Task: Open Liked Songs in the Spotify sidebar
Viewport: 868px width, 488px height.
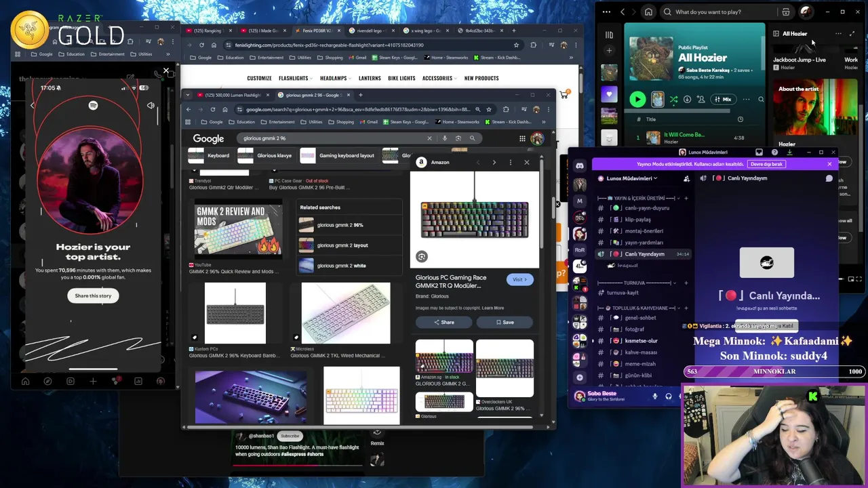Action: (x=609, y=94)
